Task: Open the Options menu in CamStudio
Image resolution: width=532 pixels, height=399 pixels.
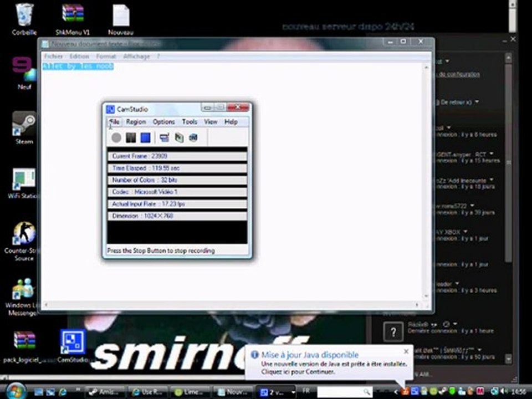Action: [x=164, y=121]
